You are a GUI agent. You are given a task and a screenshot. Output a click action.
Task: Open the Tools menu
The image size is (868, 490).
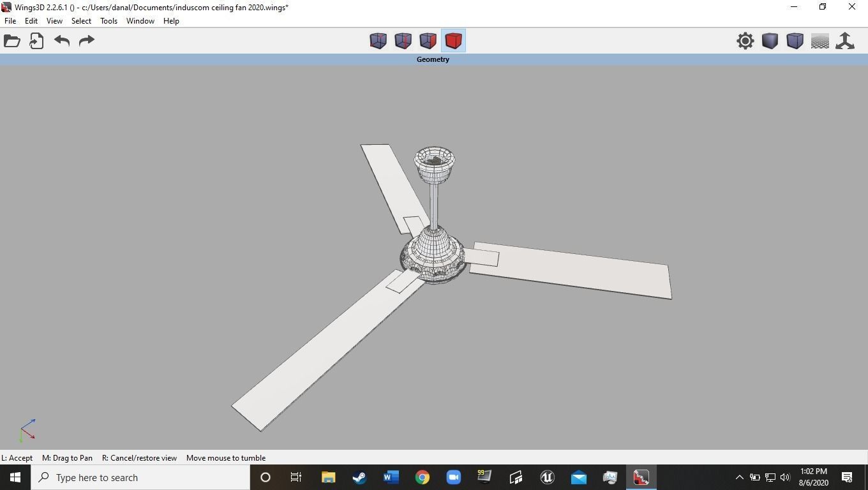click(x=108, y=21)
